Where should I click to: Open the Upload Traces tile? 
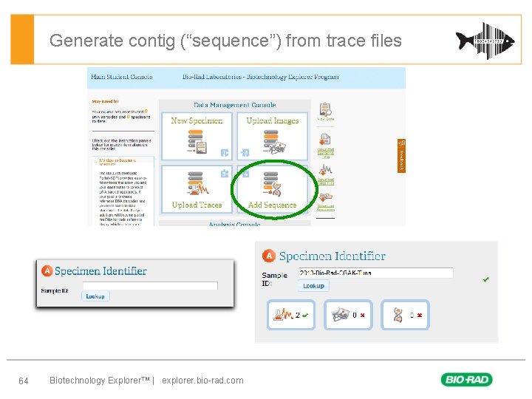coord(197,189)
